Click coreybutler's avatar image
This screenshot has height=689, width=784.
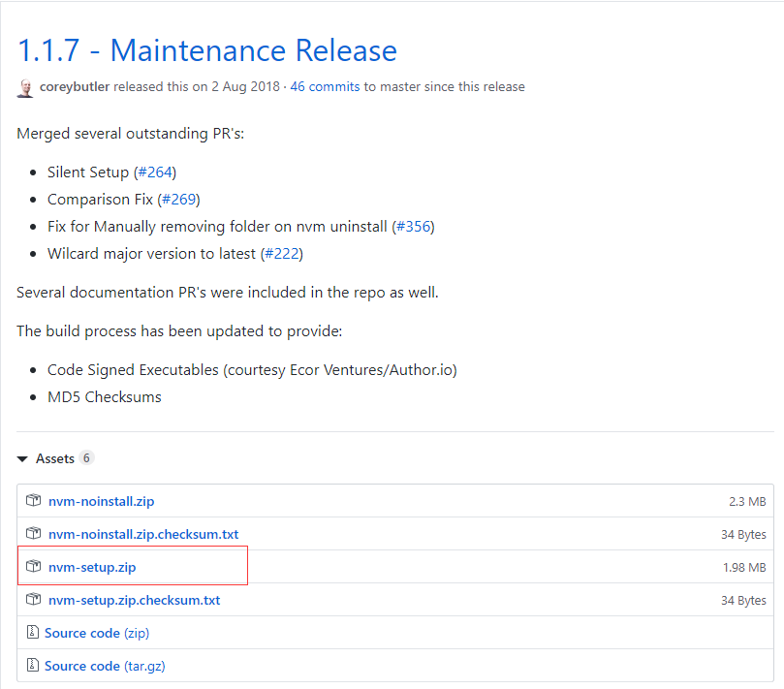[x=25, y=88]
